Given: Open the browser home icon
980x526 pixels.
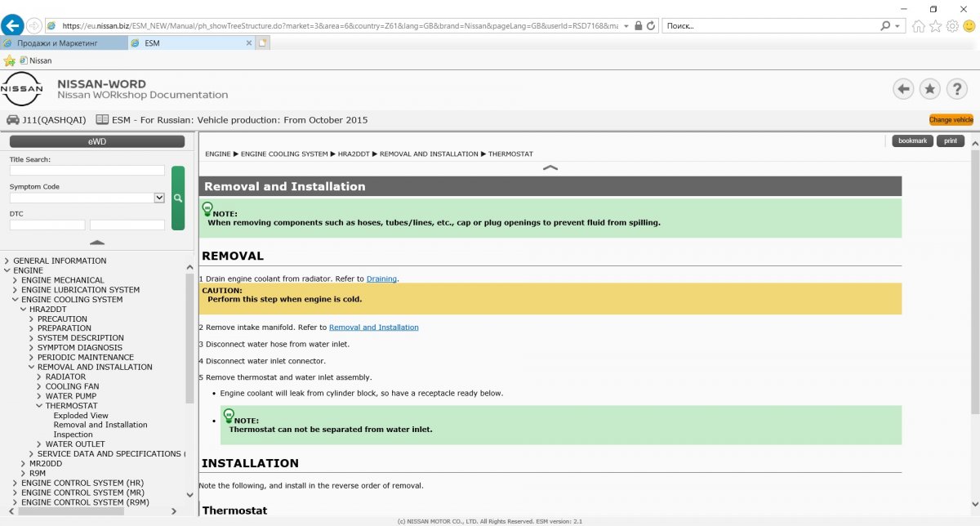Looking at the screenshot, I should click(919, 26).
